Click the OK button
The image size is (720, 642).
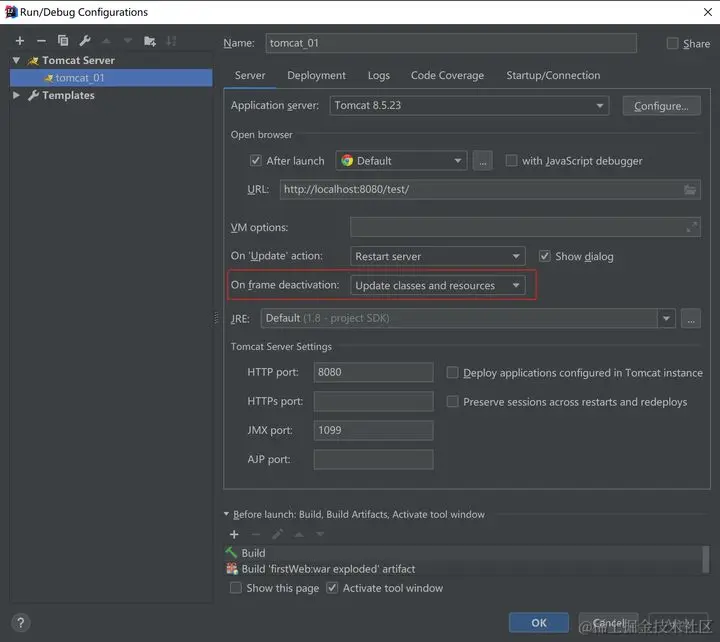point(539,623)
